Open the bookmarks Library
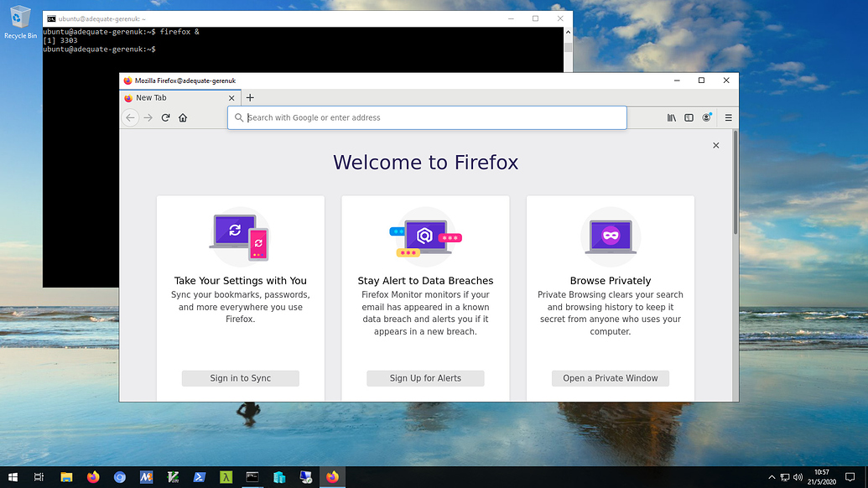868x488 pixels. coord(671,117)
